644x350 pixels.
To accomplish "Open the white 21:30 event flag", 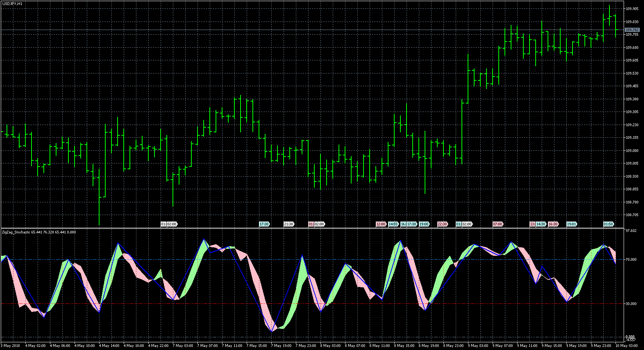I will click(x=289, y=224).
